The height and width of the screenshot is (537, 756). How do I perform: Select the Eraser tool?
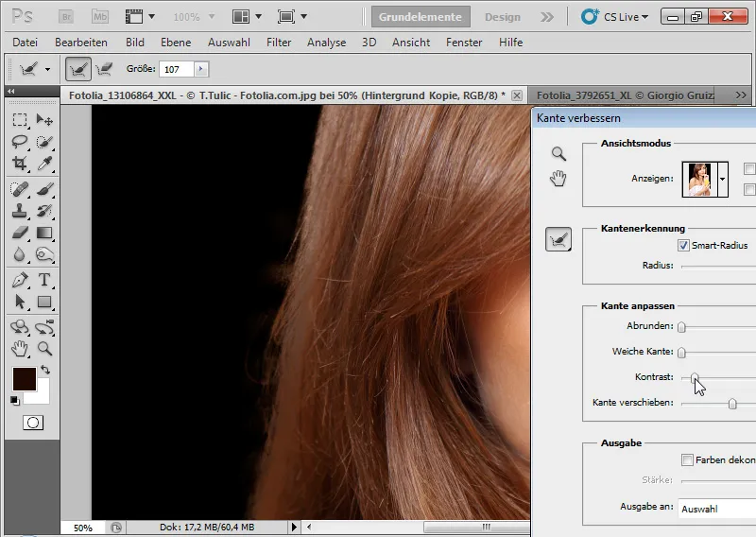(x=20, y=233)
